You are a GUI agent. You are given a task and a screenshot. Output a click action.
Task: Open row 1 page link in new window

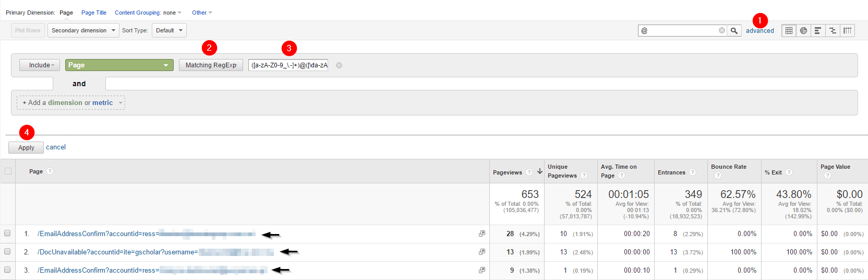tap(482, 234)
